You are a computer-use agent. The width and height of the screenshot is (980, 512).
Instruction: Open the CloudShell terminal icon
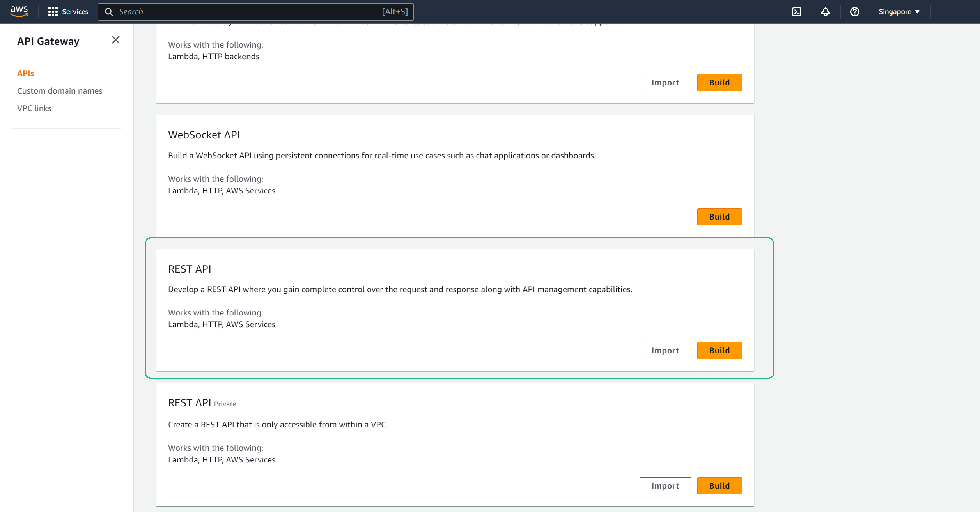(x=797, y=12)
